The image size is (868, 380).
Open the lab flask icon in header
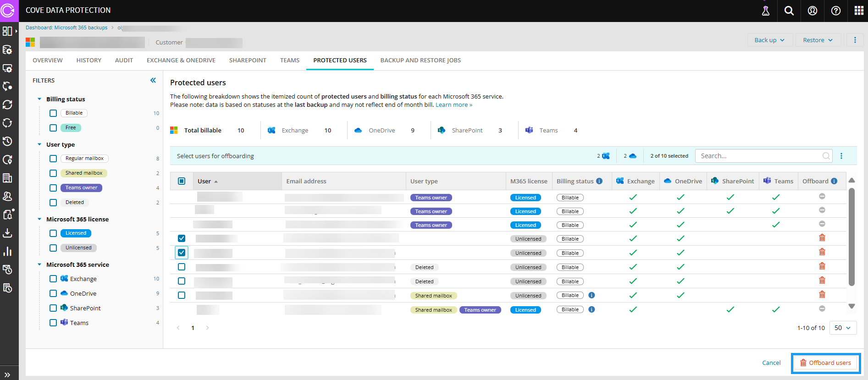(x=765, y=11)
